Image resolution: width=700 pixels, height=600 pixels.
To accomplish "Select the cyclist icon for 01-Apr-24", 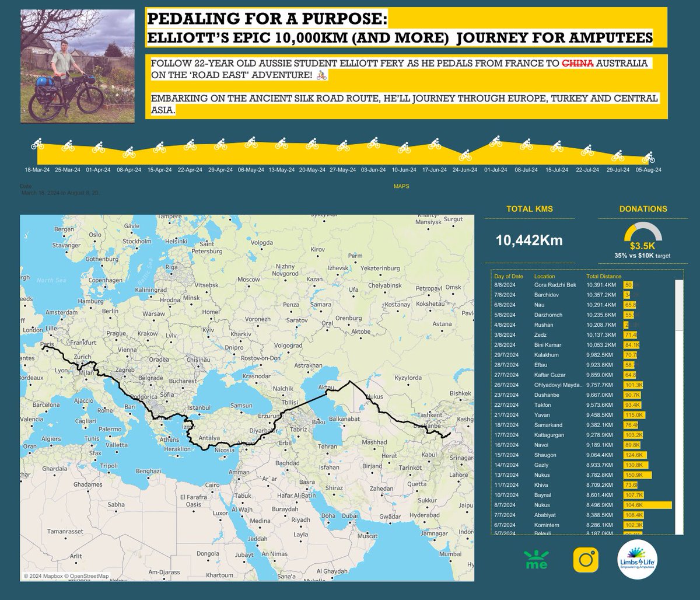I will click(x=98, y=146).
